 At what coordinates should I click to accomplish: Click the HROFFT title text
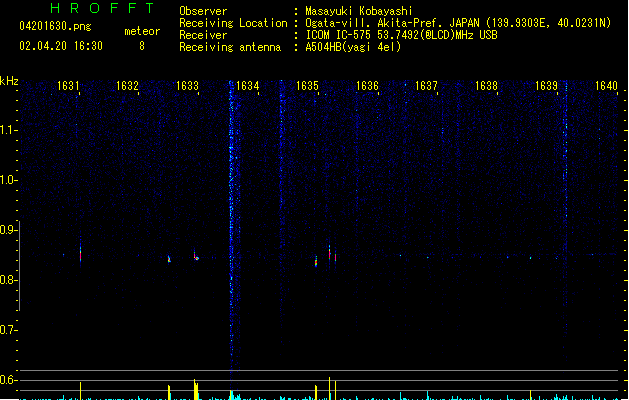tap(102, 8)
